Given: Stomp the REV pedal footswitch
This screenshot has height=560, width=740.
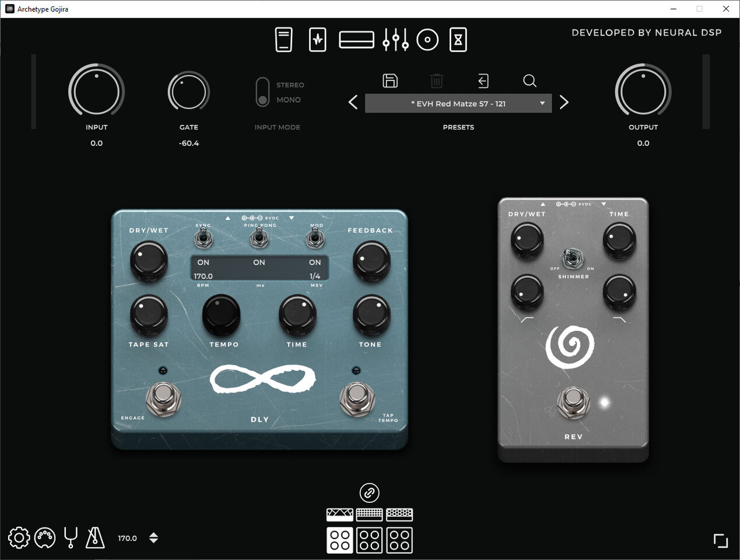Looking at the screenshot, I should pos(574,402).
